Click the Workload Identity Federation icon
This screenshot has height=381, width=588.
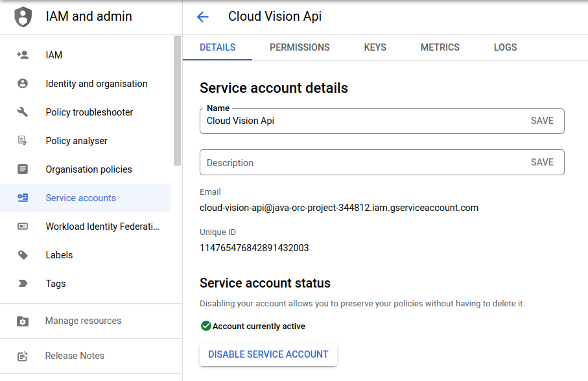tap(23, 227)
